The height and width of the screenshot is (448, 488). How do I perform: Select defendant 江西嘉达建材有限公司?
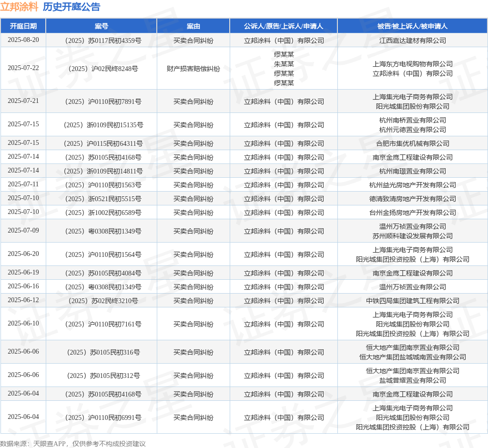click(x=412, y=41)
